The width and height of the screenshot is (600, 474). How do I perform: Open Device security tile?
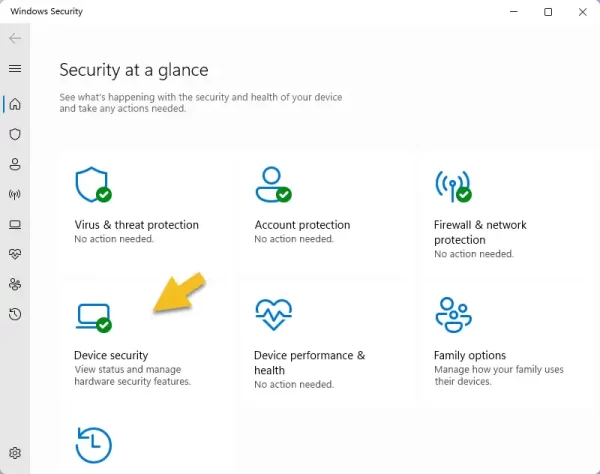coord(147,342)
